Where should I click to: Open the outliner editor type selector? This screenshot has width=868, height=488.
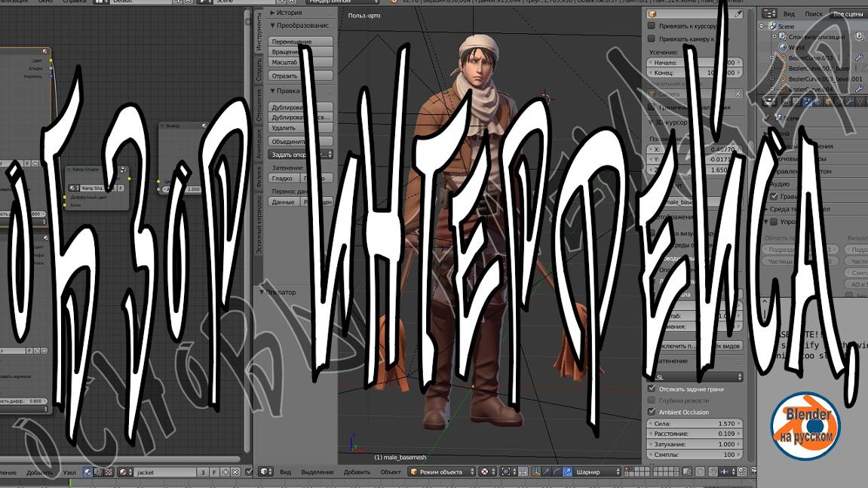click(x=769, y=14)
